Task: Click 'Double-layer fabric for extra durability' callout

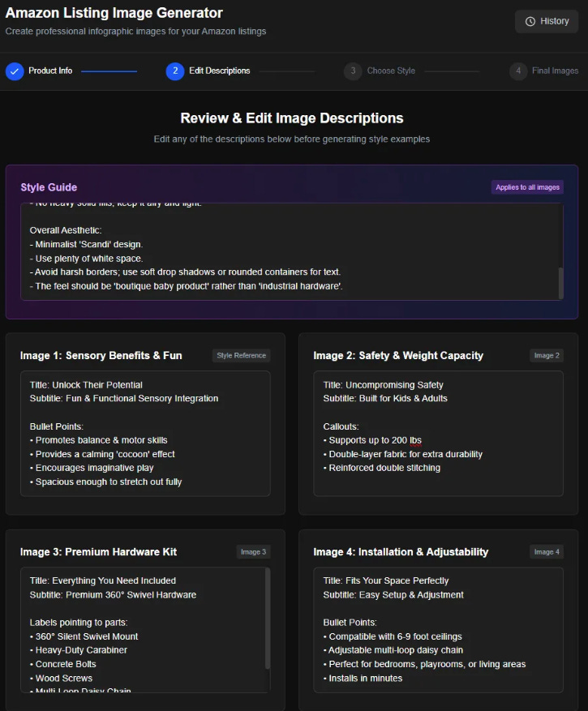Action: (402, 454)
